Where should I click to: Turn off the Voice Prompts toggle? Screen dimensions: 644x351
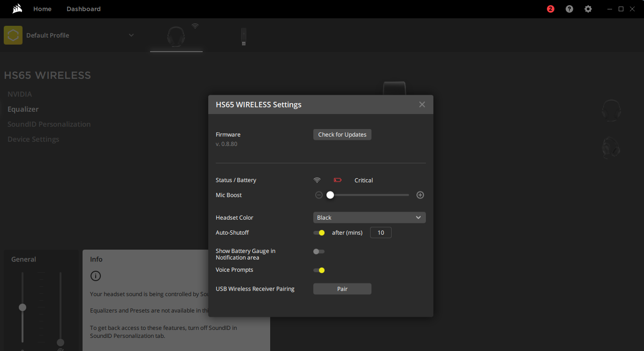click(x=319, y=270)
